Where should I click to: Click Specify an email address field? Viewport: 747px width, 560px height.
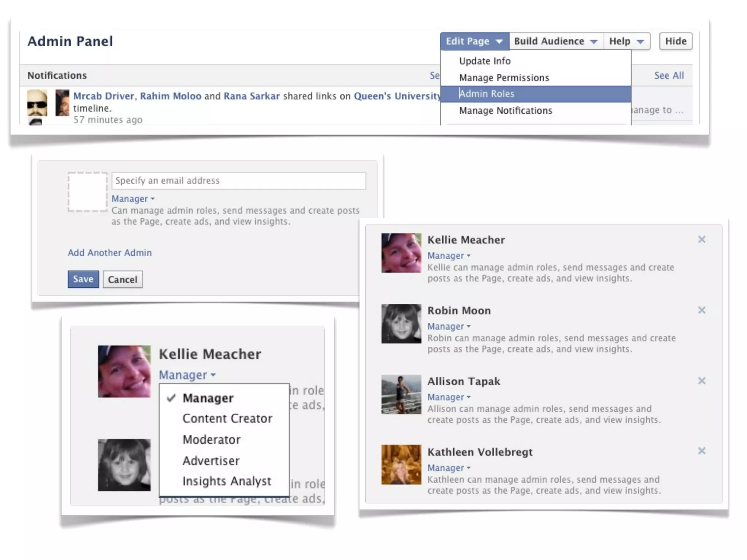click(x=239, y=181)
